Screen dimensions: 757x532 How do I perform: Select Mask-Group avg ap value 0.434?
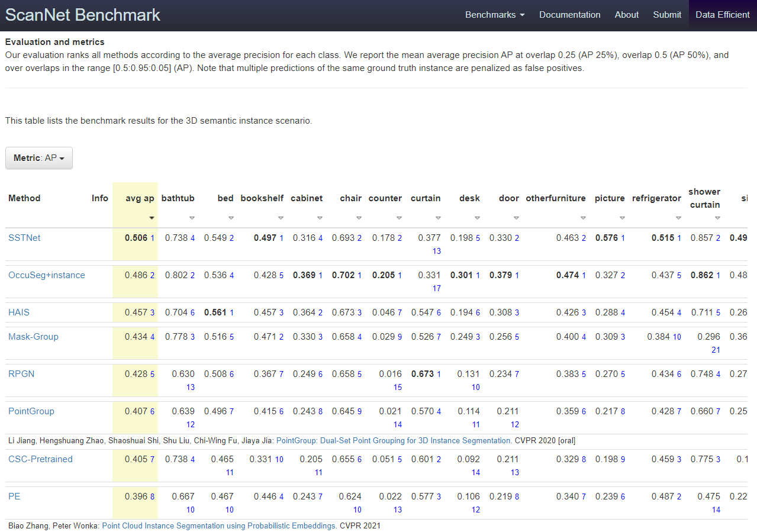pos(136,337)
